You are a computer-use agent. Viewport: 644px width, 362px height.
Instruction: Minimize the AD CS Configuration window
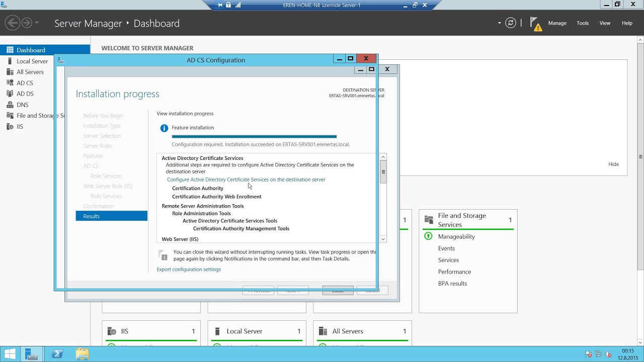click(x=340, y=59)
